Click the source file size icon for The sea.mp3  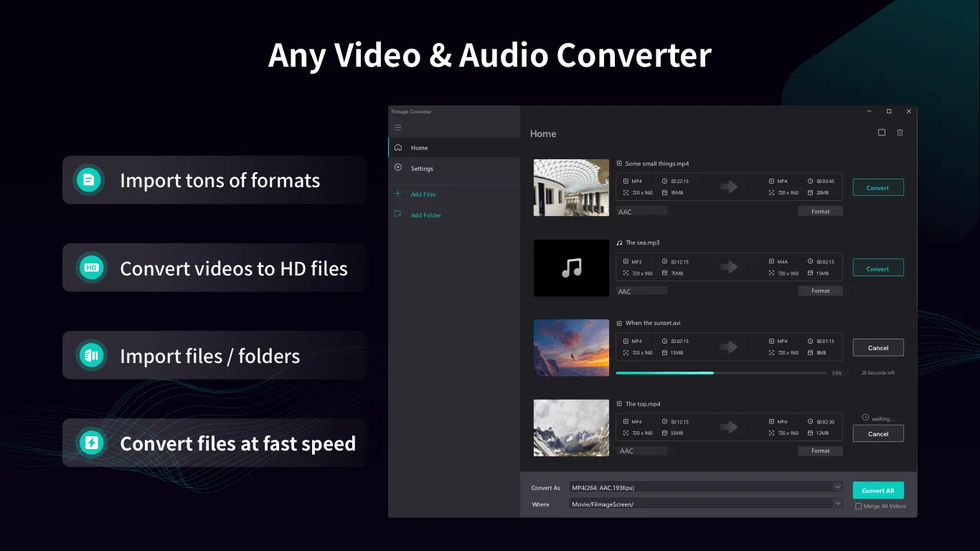point(664,273)
